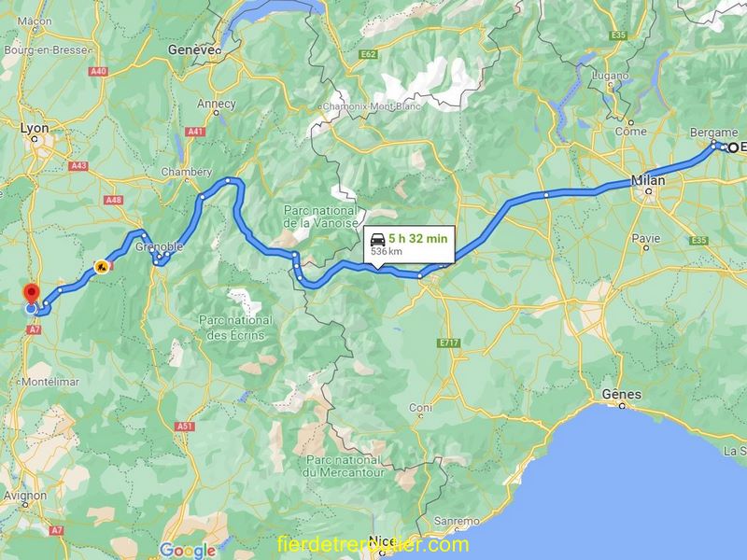747x560 pixels.
Task: Click the Google logo
Action: tap(188, 551)
